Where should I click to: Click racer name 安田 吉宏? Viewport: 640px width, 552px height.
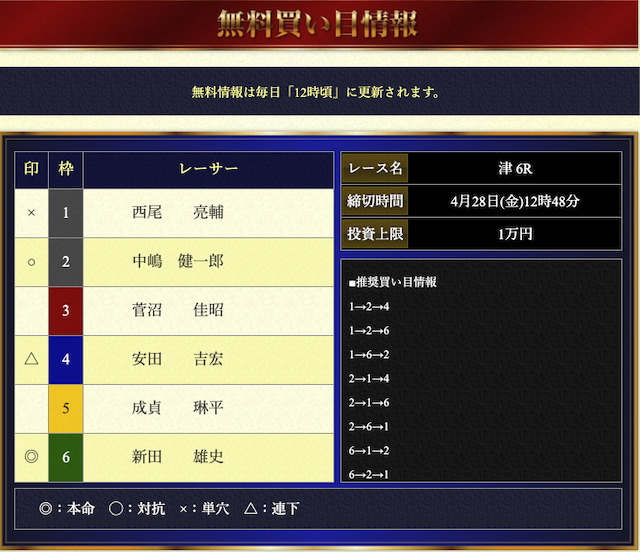178,359
